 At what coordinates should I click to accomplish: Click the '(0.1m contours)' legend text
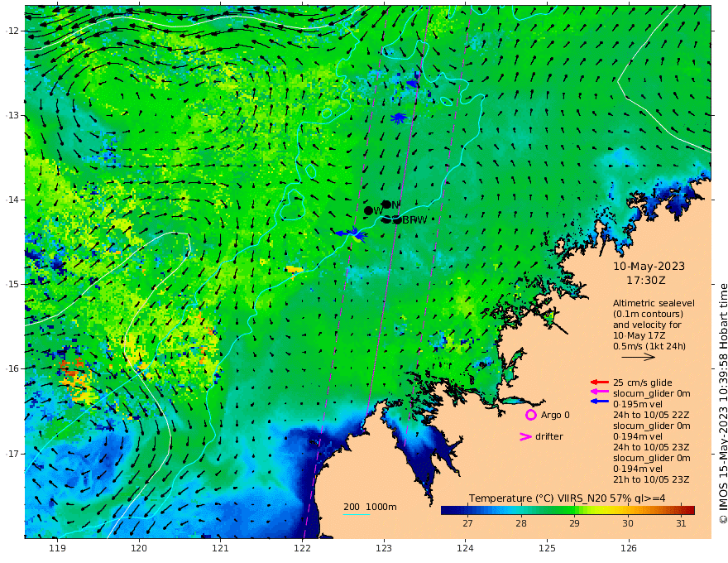[x=648, y=314]
